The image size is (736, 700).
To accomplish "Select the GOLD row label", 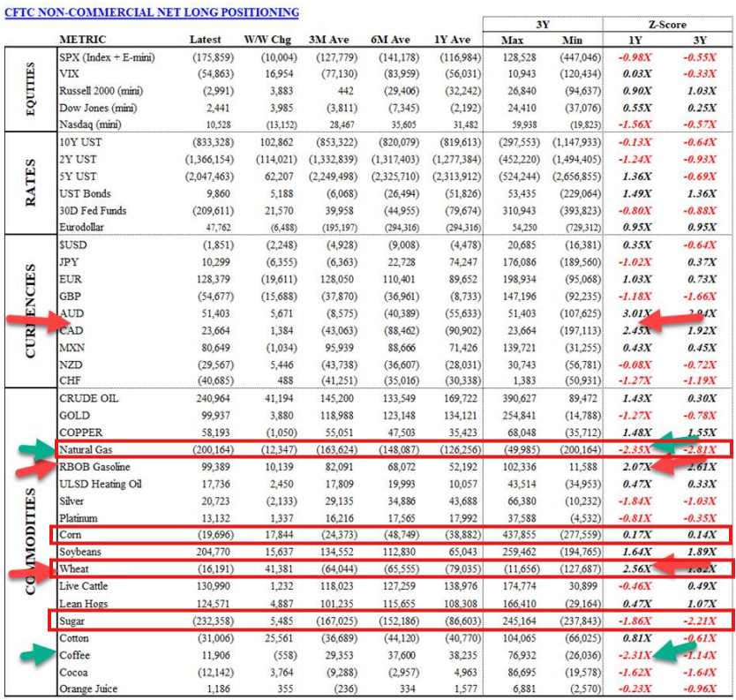I will click(x=74, y=416).
